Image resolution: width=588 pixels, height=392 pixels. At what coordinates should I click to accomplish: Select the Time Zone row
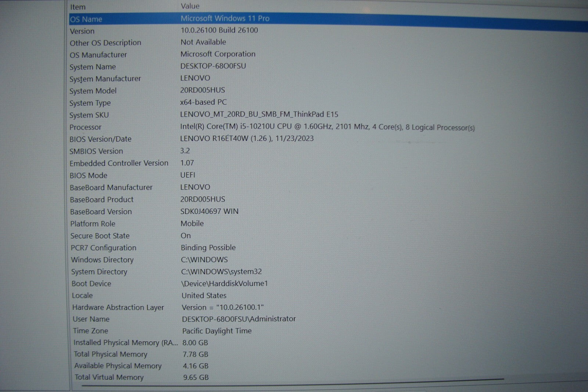coord(90,331)
